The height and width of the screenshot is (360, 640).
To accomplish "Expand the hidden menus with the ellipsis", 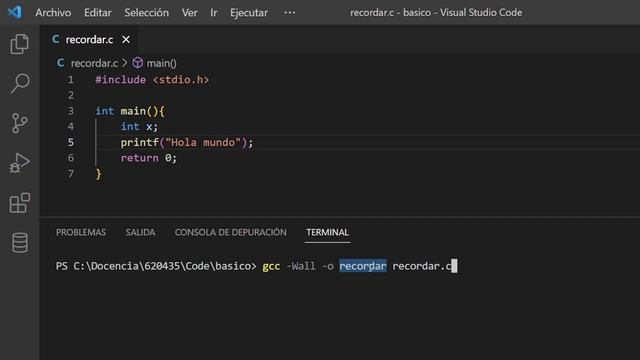I will point(289,13).
